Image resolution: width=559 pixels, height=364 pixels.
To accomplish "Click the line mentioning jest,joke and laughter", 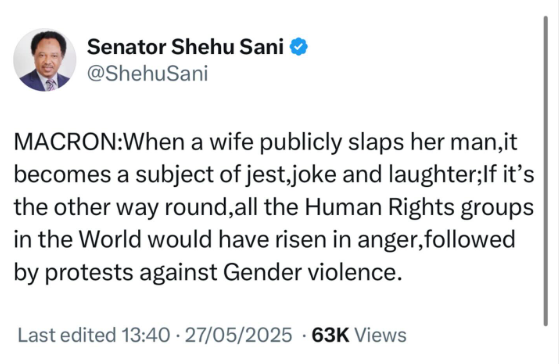I will coord(274,175).
